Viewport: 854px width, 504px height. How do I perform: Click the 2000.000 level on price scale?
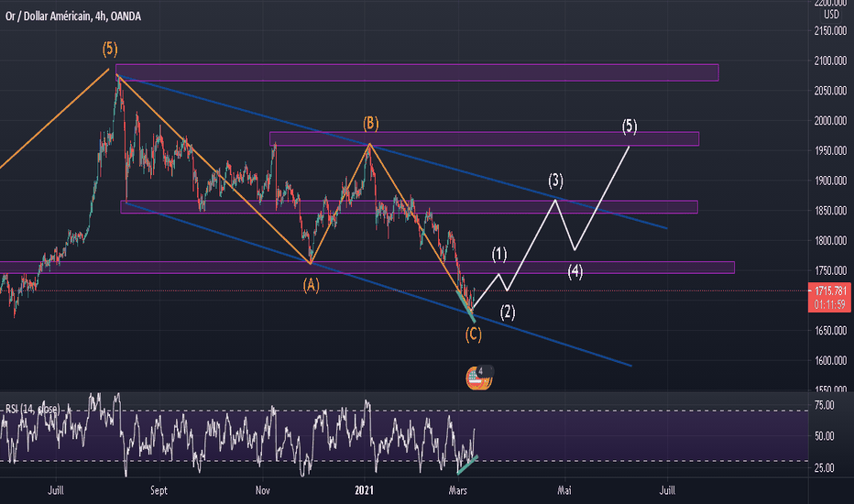click(x=830, y=121)
